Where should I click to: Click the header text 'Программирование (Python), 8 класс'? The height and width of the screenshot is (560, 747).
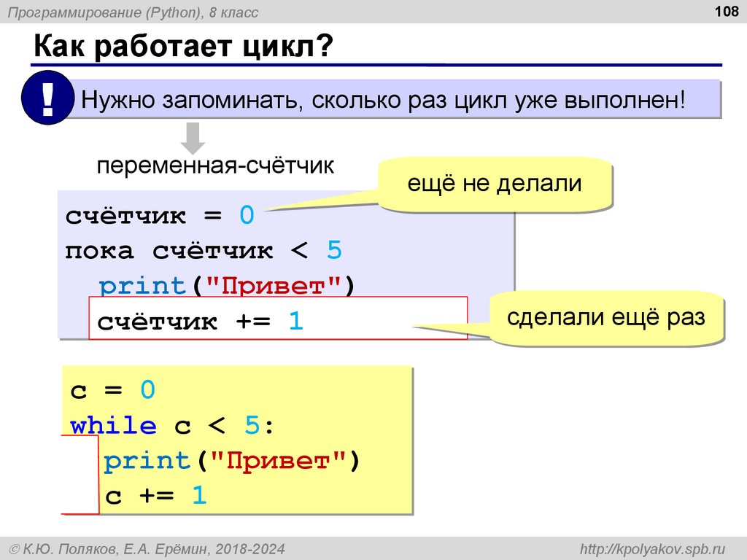[x=133, y=12]
